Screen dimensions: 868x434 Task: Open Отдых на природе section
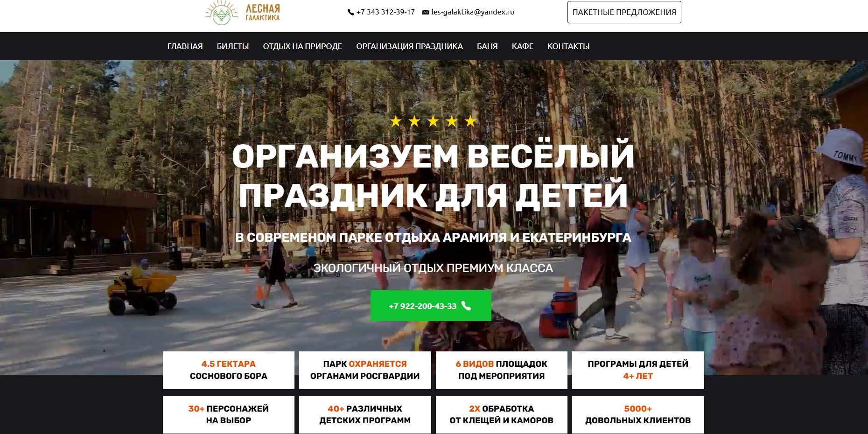(302, 46)
